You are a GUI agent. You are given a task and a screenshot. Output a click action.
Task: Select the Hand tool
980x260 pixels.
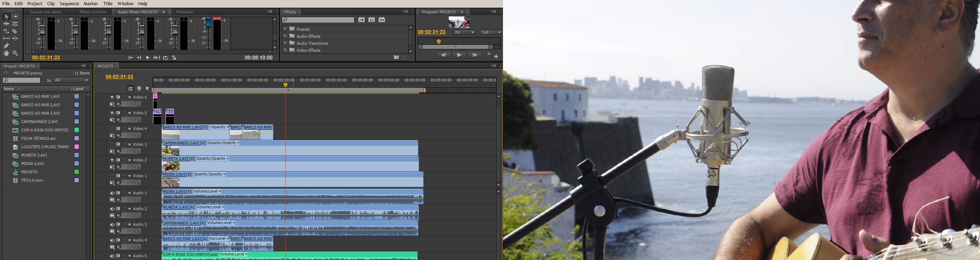point(7,53)
